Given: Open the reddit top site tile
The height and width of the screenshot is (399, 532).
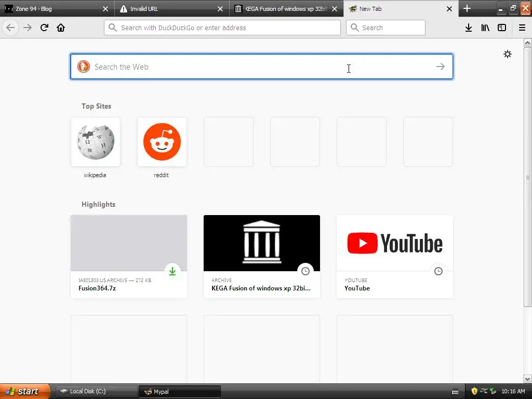Looking at the screenshot, I should 162,142.
